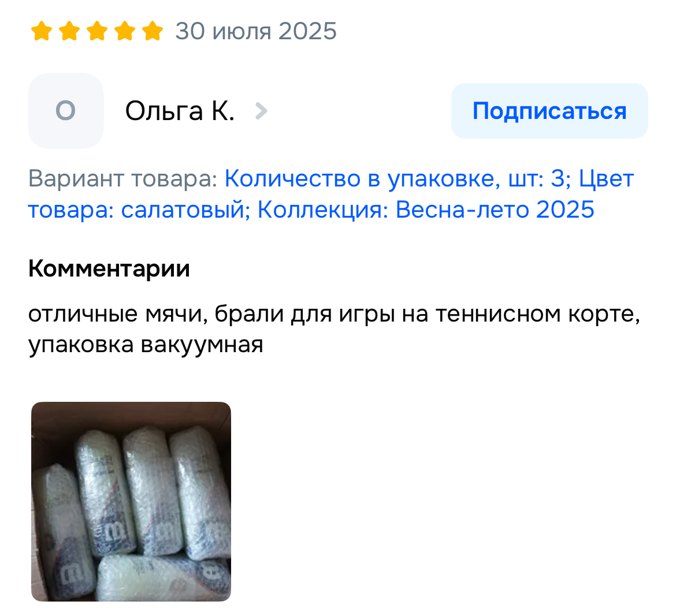The image size is (676, 616).
Task: Open the review photo of packaged balls
Action: pos(131,502)
